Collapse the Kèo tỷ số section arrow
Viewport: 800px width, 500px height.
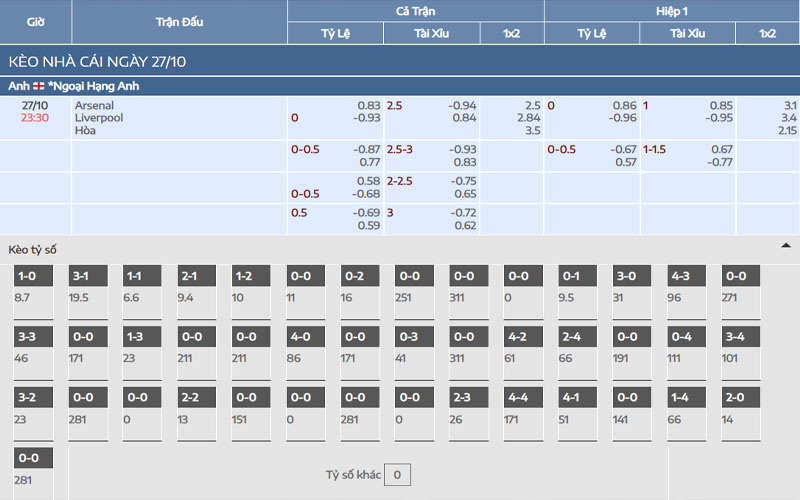(785, 246)
